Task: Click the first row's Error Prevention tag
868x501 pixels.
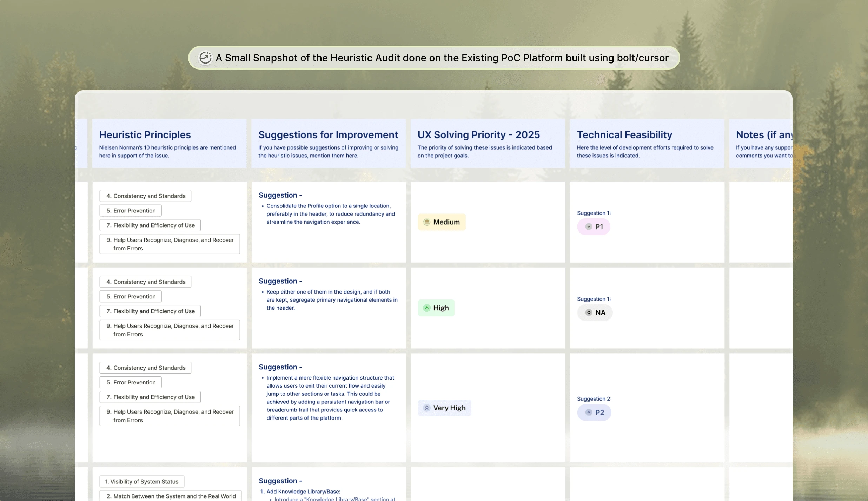Action: pyautogui.click(x=131, y=211)
